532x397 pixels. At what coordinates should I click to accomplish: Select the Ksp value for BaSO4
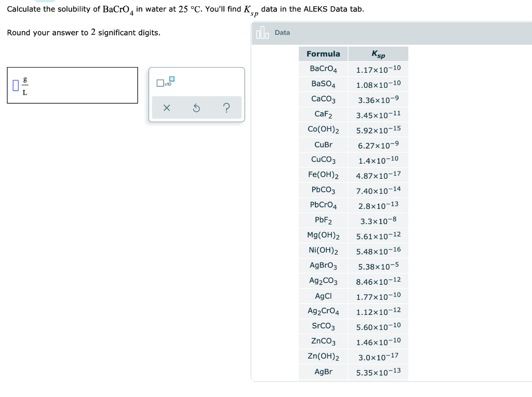point(378,84)
